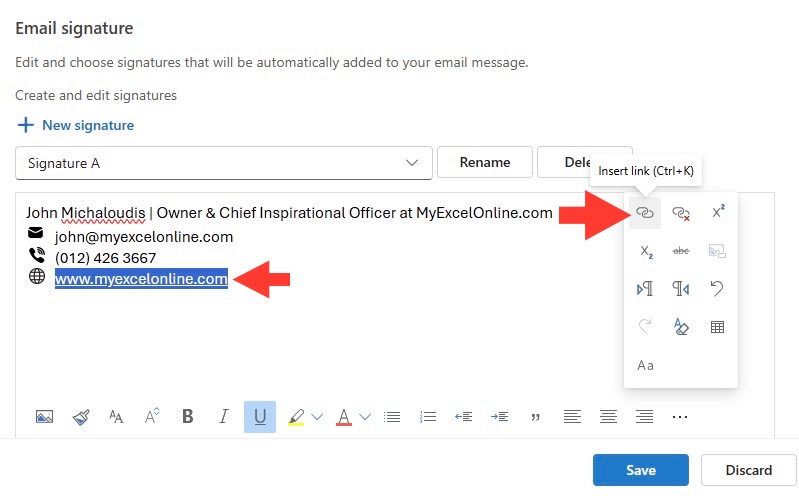Click the Undo icon
This screenshot has width=799, height=498.
click(x=717, y=289)
